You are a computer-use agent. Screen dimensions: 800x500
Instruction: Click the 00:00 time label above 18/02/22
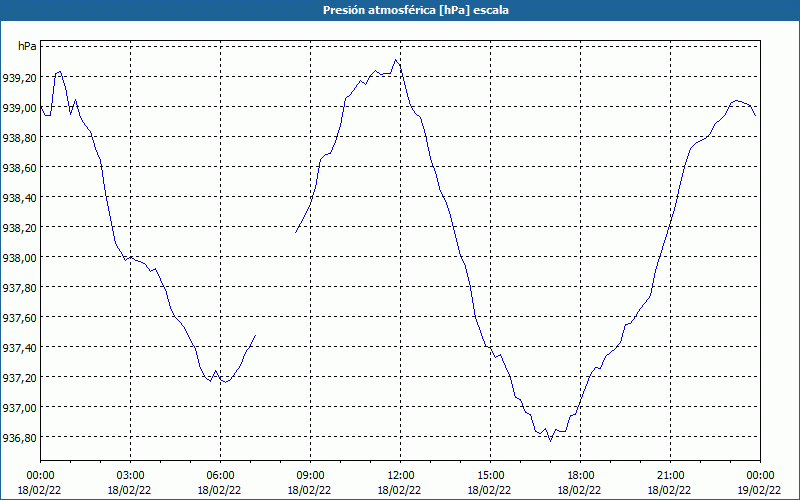click(40, 476)
